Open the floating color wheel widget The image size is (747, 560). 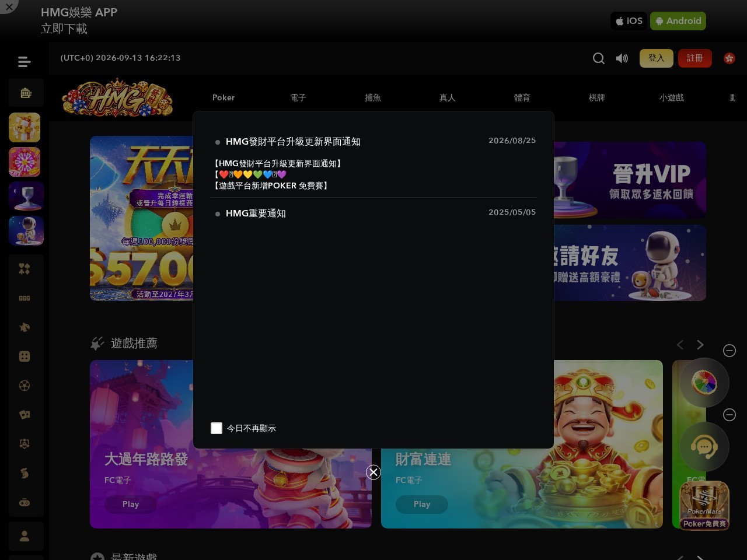coord(704,383)
